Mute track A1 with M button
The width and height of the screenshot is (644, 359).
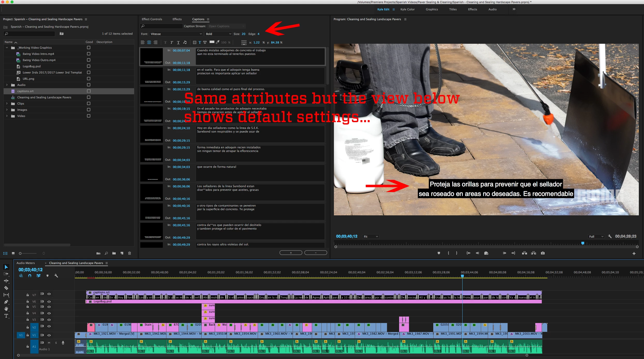49,343
